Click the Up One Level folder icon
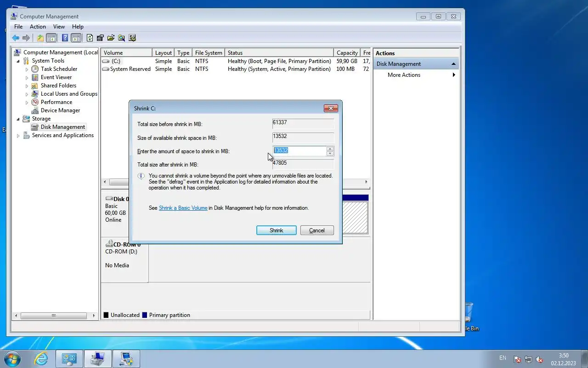The width and height of the screenshot is (588, 368). (40, 38)
